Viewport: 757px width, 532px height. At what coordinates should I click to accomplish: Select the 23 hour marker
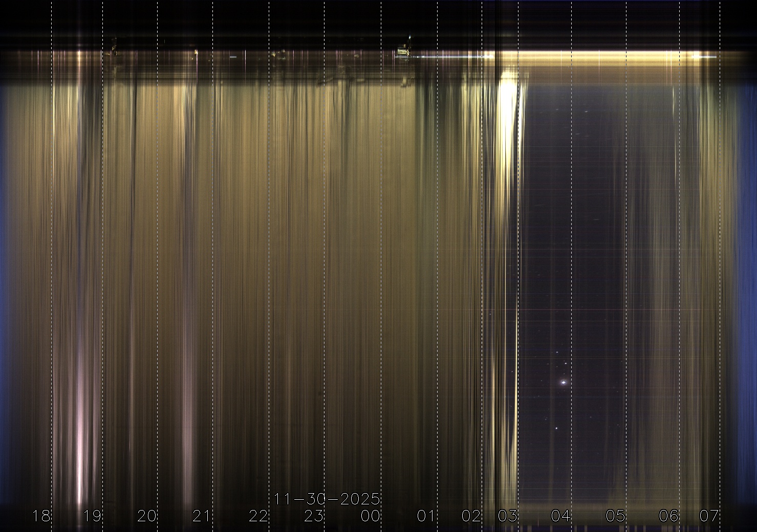(314, 516)
